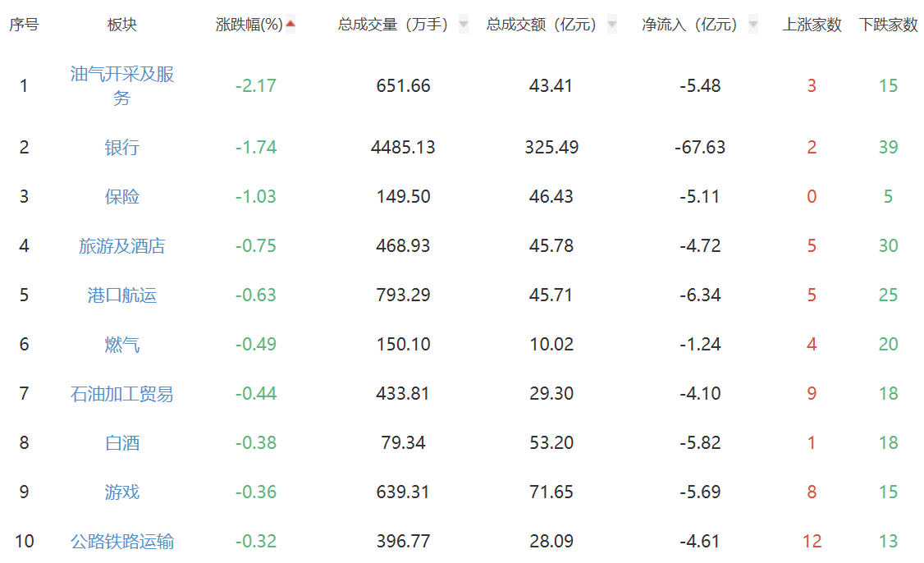The width and height of the screenshot is (924, 563).
Task: Click the sort arrow beside 总成交量（万手）
Action: 464,25
